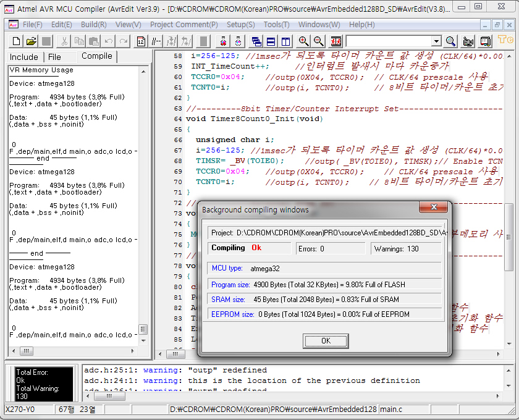Restore the inner document window via menu bar
This screenshot has height=420, width=519.
[x=497, y=25]
